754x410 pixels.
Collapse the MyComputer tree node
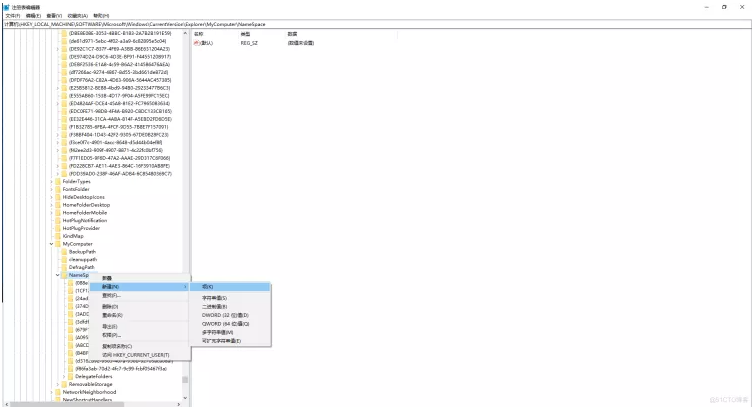tap(51, 244)
